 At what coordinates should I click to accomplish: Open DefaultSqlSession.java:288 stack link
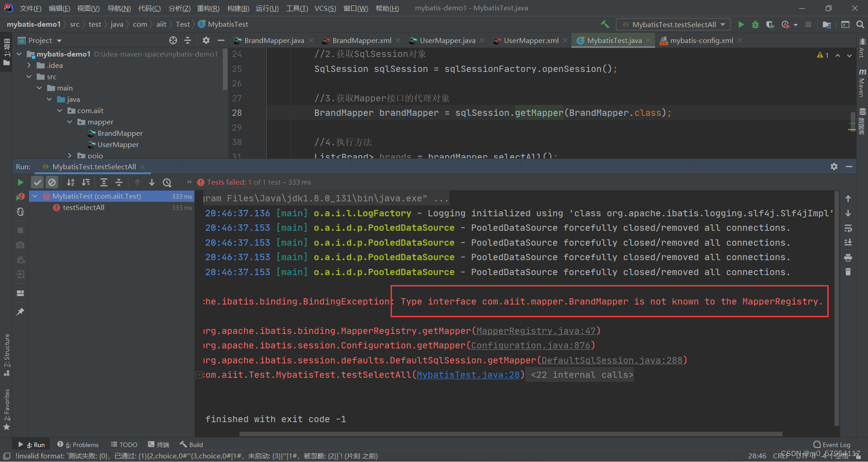612,360
